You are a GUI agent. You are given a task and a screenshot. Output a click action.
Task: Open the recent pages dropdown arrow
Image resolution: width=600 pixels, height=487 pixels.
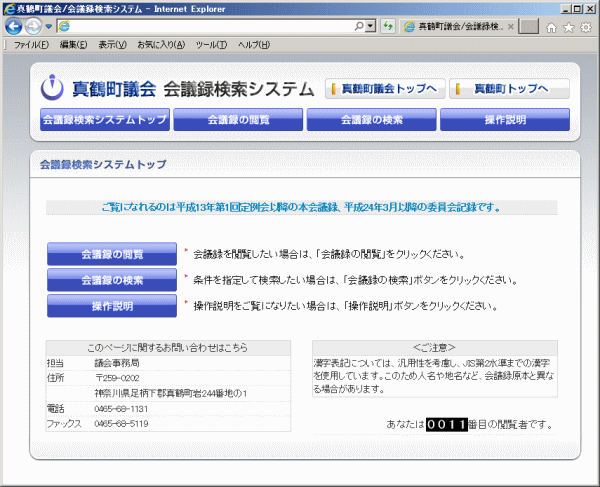tap(49, 26)
